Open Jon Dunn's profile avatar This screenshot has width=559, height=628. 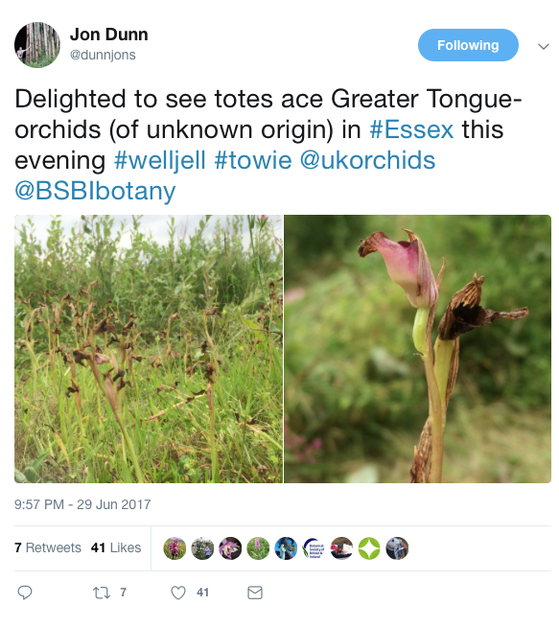click(37, 44)
